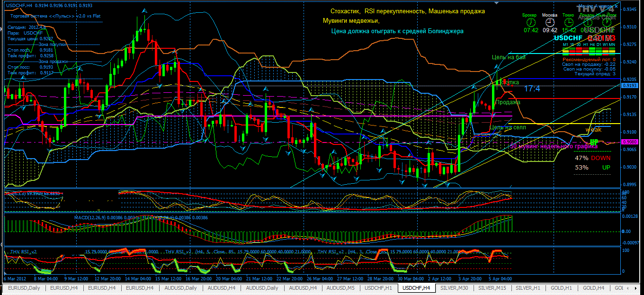Open the USDCHF,H1 chart tab
The height and width of the screenshot is (295, 644).
(378, 288)
